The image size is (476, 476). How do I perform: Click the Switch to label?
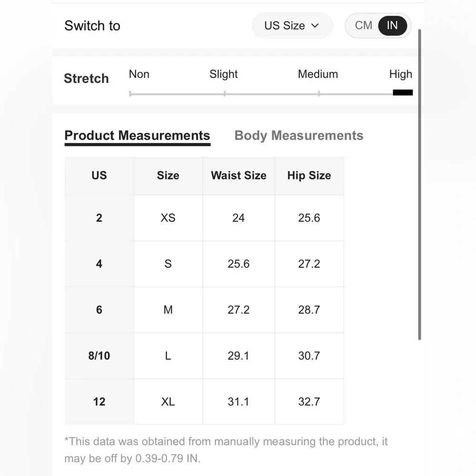click(x=92, y=26)
